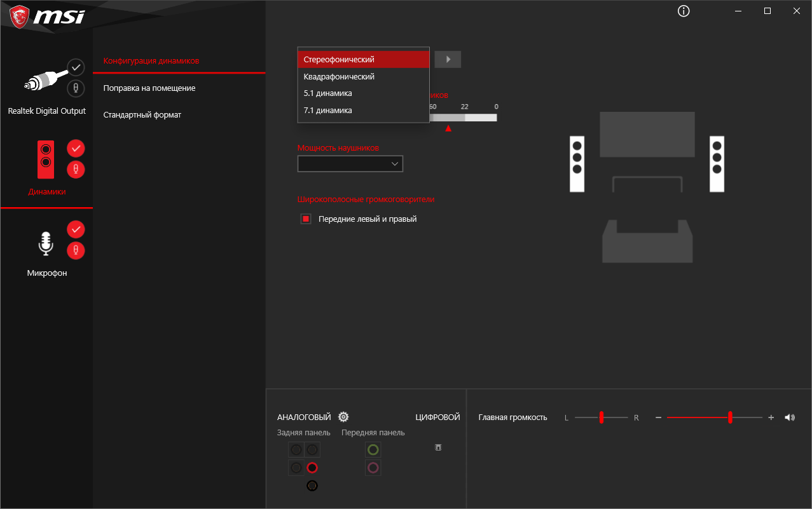The height and width of the screenshot is (509, 812).
Task: Set Realtek Digital Output as default communication device
Action: 76,88
